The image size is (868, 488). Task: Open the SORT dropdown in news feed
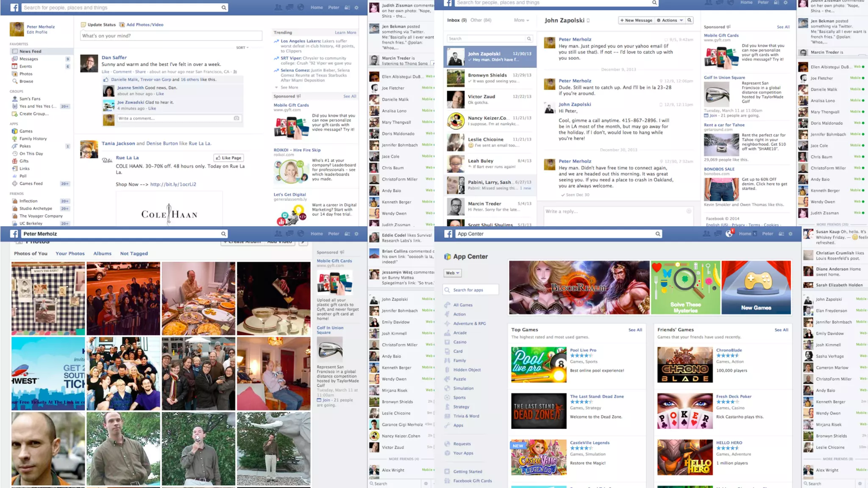242,47
